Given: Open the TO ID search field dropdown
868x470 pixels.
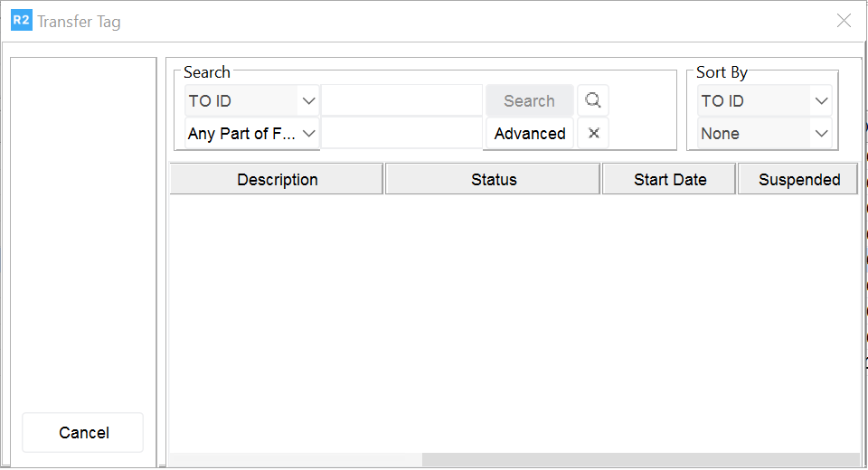Looking at the screenshot, I should (252, 100).
